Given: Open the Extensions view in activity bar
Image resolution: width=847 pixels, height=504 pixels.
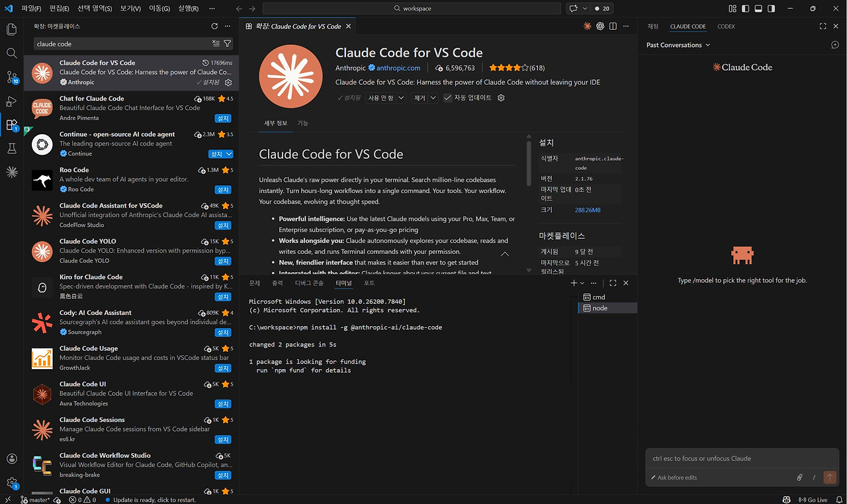Looking at the screenshot, I should tap(11, 124).
